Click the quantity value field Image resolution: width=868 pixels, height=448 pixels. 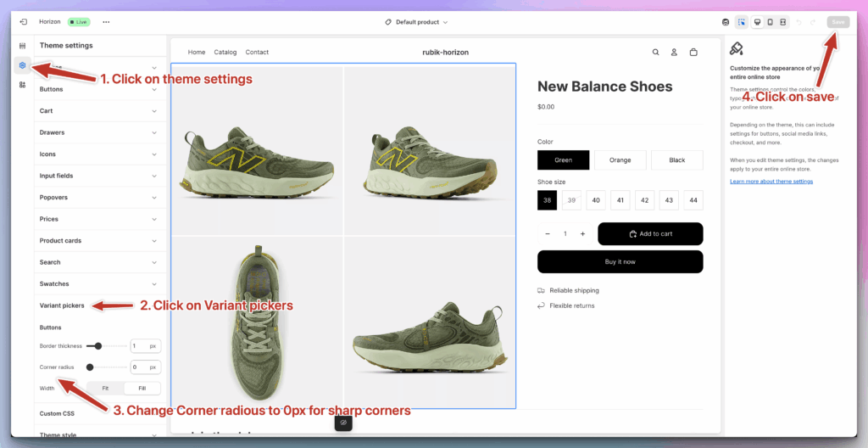pyautogui.click(x=565, y=234)
